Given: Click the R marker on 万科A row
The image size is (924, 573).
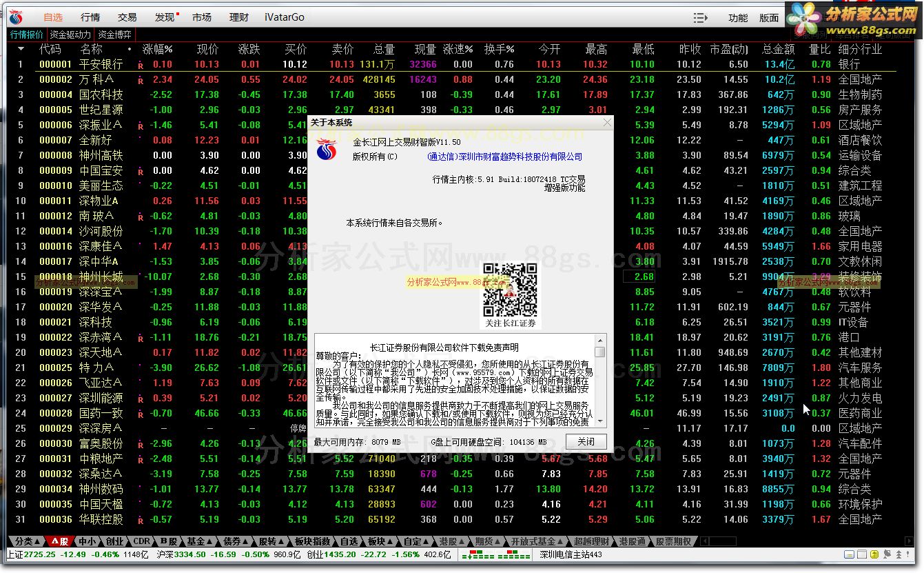Looking at the screenshot, I should click(x=141, y=80).
